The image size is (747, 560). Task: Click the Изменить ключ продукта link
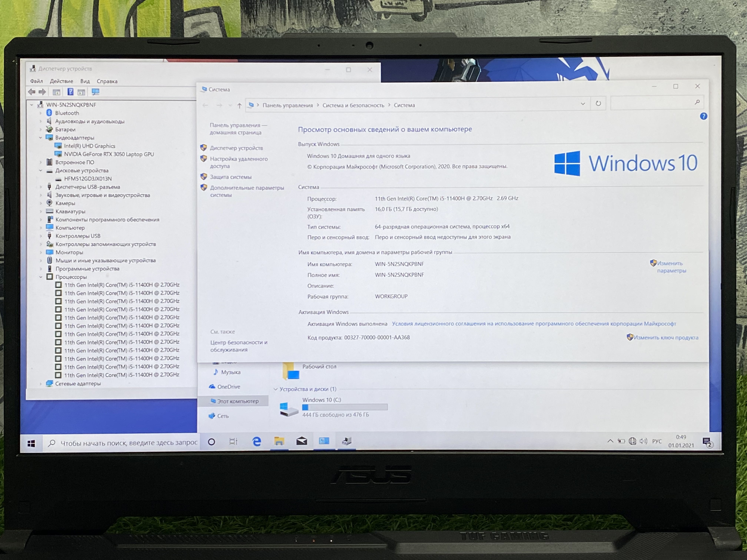pyautogui.click(x=666, y=338)
